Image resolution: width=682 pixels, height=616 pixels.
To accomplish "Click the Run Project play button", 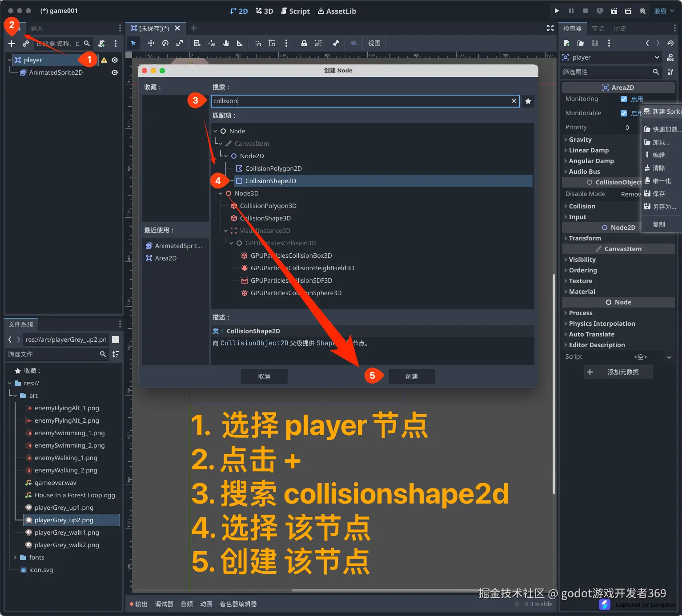I will [557, 11].
